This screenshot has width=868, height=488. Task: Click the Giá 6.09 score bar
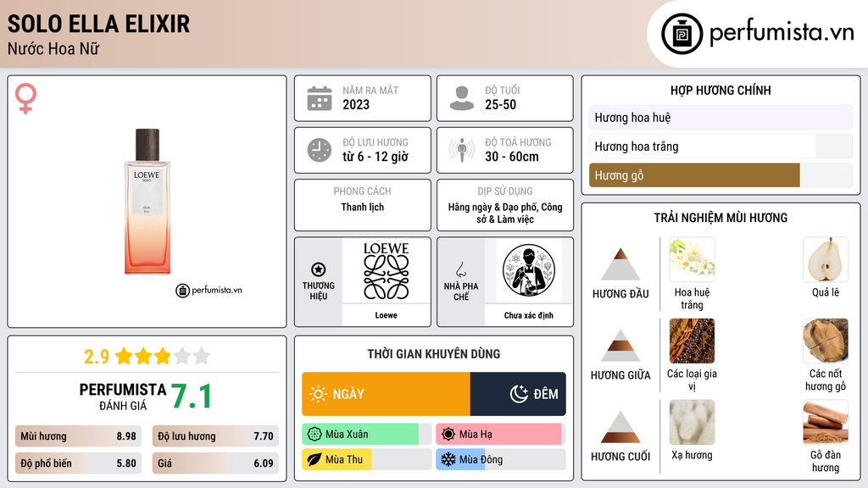(x=215, y=463)
